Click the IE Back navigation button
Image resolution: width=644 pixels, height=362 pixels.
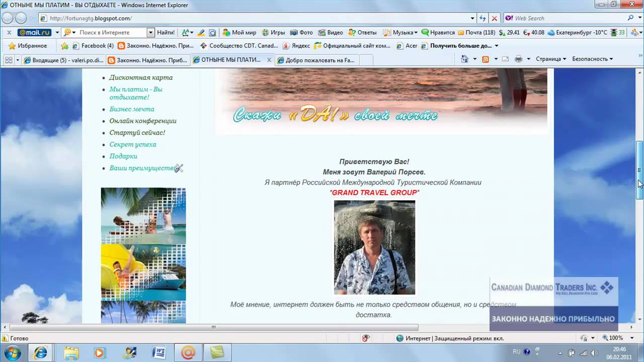pos(8,18)
